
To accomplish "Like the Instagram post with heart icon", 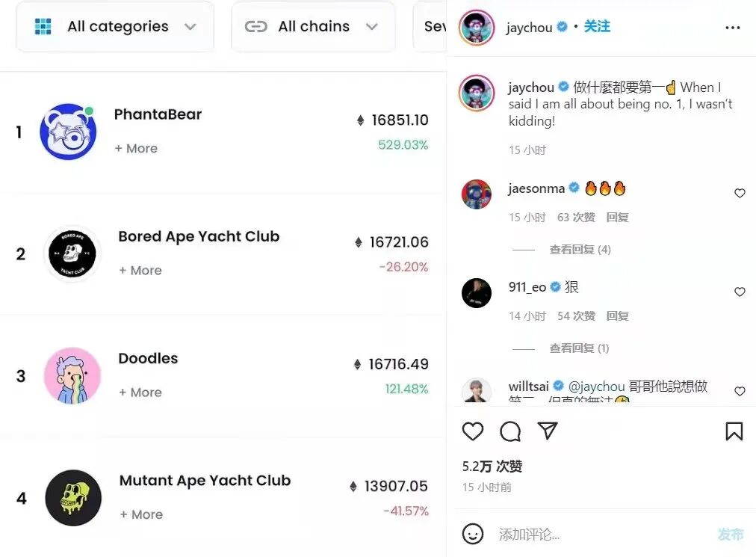I will pos(472,431).
